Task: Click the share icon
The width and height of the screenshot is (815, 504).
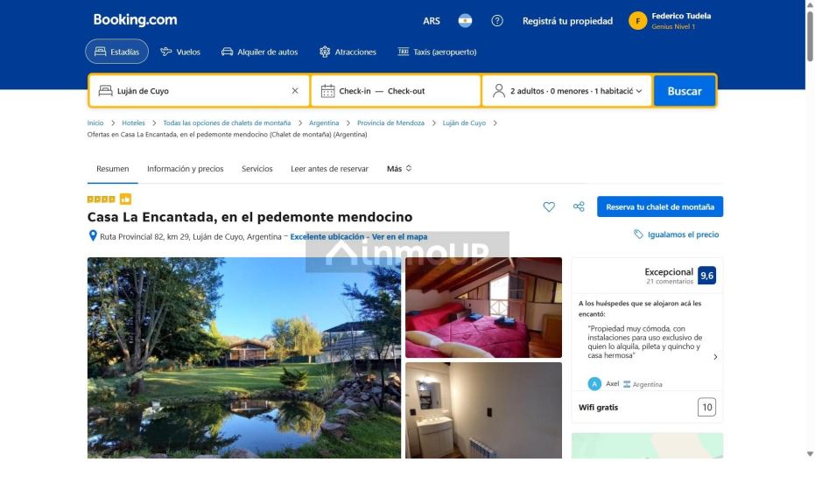Action: [x=579, y=206]
